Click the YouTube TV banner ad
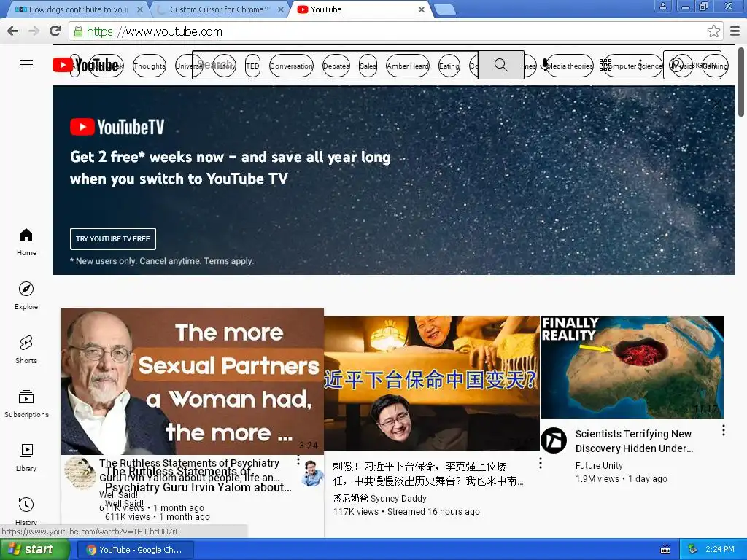 (x=393, y=180)
